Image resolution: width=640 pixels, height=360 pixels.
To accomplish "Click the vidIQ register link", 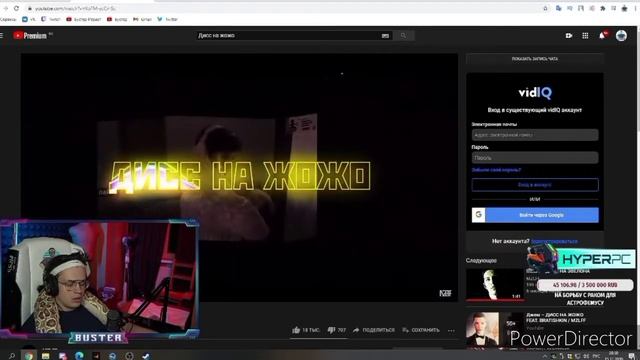I will click(554, 241).
